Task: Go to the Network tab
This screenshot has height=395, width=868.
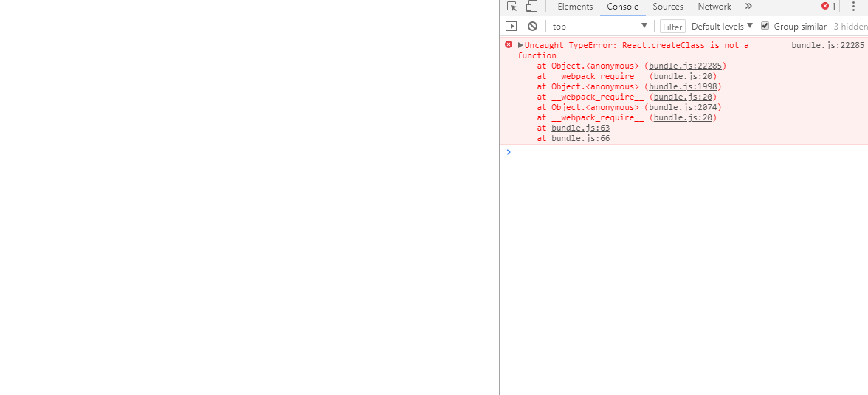Action: click(x=714, y=7)
